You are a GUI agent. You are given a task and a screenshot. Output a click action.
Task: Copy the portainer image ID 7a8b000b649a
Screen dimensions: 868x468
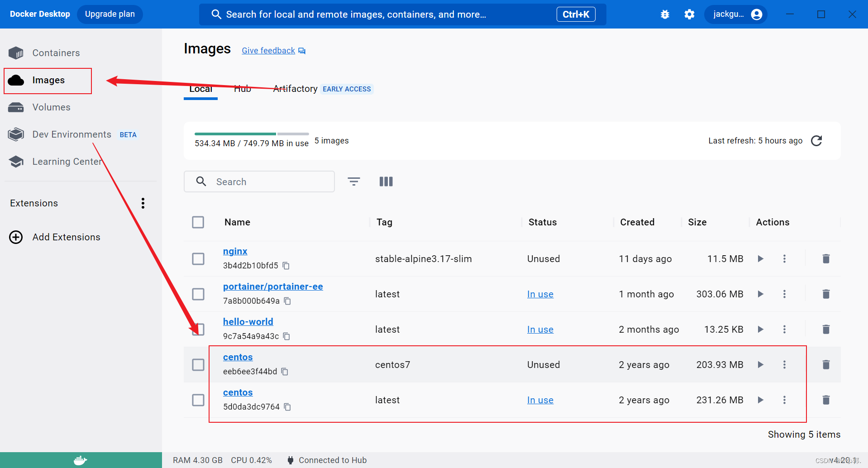pyautogui.click(x=287, y=301)
